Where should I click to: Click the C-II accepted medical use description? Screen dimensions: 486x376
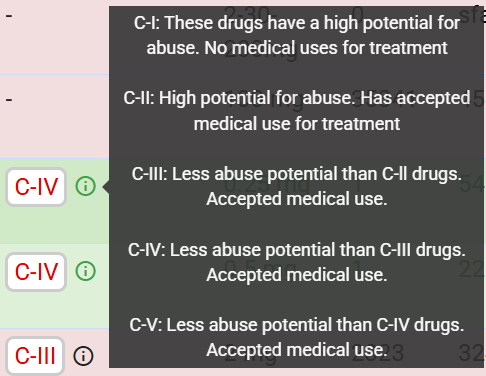[x=297, y=111]
